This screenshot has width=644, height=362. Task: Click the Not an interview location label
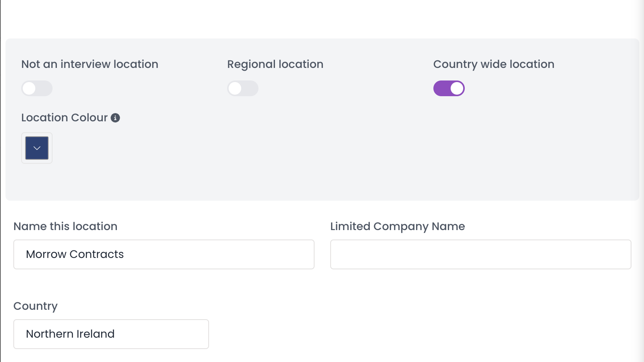point(90,64)
